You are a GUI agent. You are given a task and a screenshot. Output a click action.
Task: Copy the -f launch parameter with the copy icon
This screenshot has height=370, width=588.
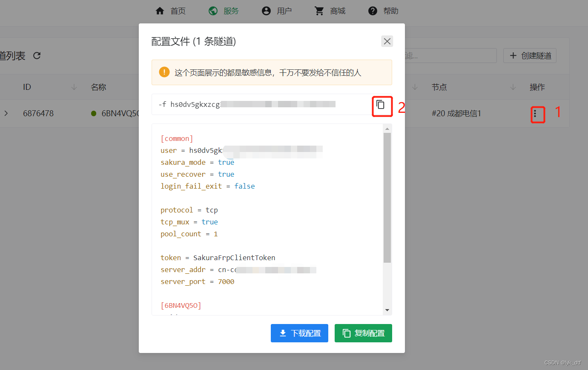pyautogui.click(x=381, y=104)
